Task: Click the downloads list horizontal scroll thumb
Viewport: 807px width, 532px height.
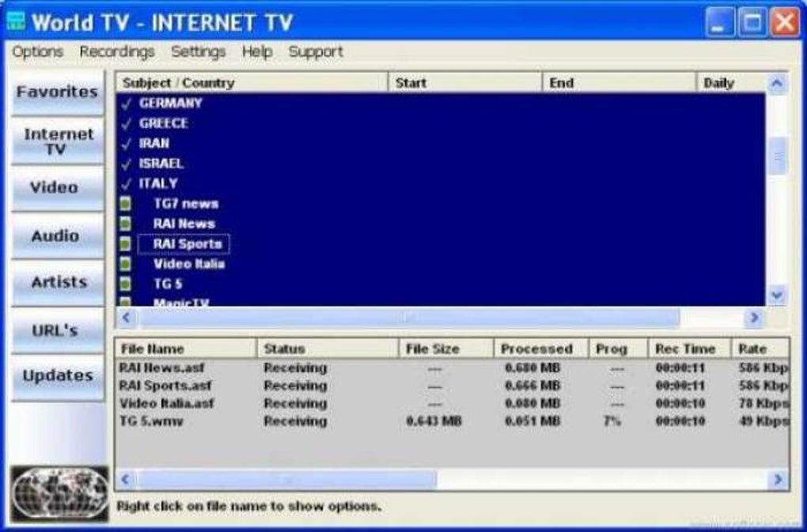Action: [286, 480]
